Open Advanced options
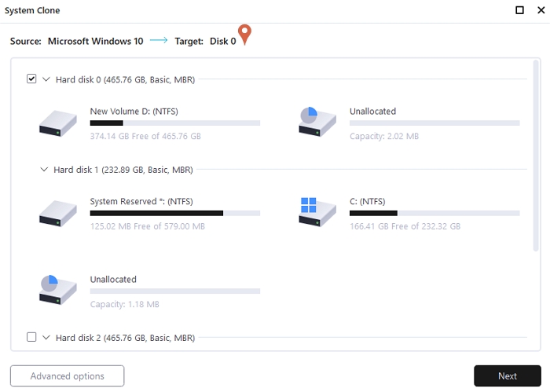 point(67,376)
